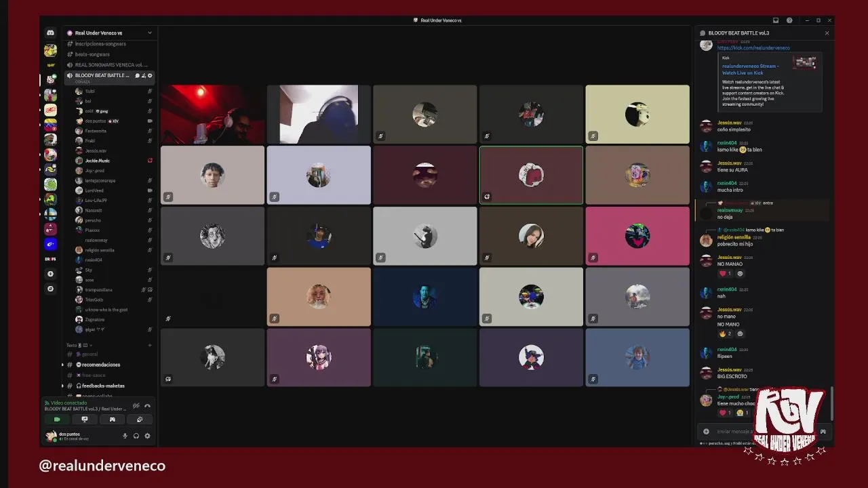Open soundboard button
Image resolution: width=868 pixels, height=488 pixels.
[x=140, y=420]
